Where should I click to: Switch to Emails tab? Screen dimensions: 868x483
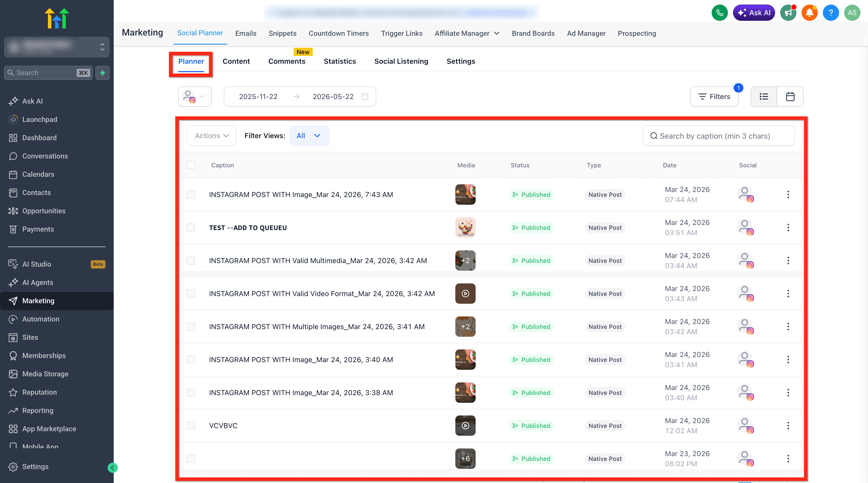(x=246, y=33)
